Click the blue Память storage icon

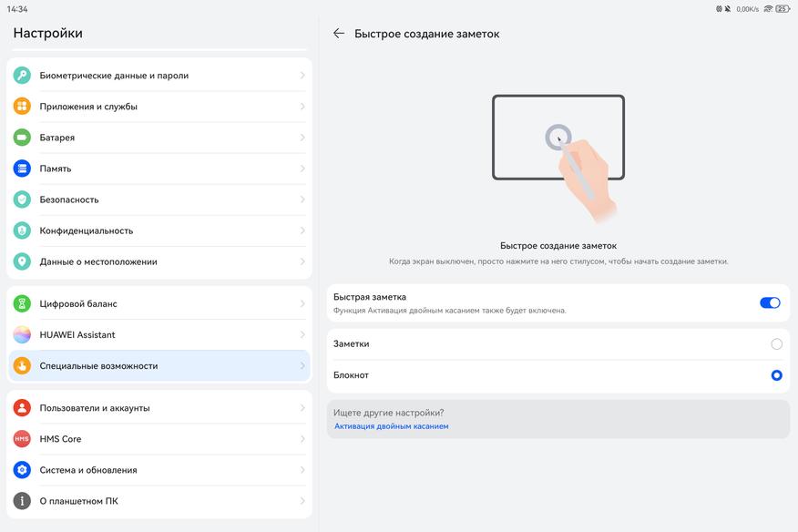tap(22, 169)
